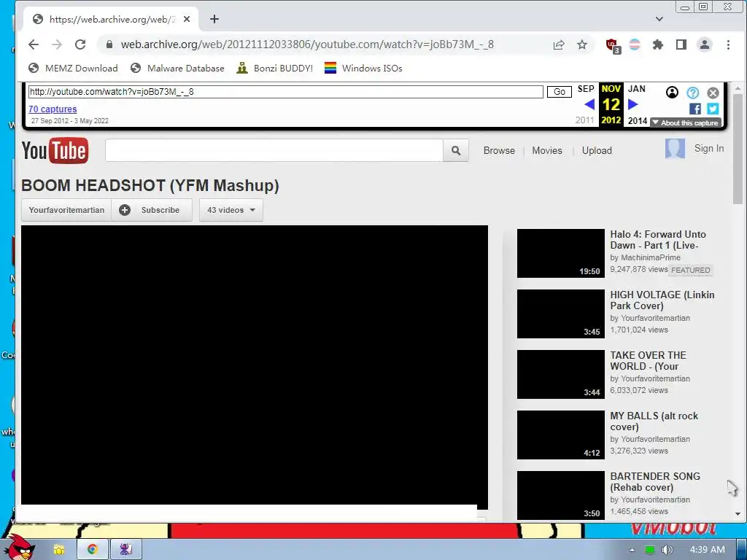
Task: Open the Movies menu item
Action: (547, 150)
